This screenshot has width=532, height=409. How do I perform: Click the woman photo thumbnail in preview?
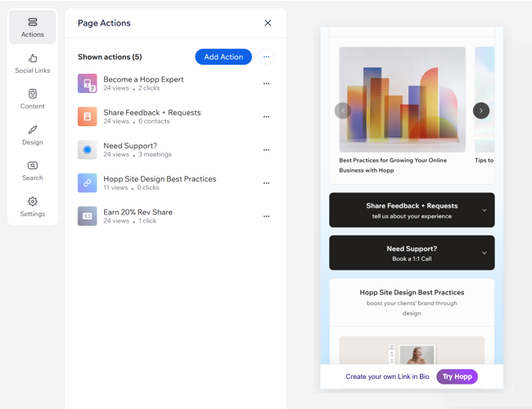(417, 355)
